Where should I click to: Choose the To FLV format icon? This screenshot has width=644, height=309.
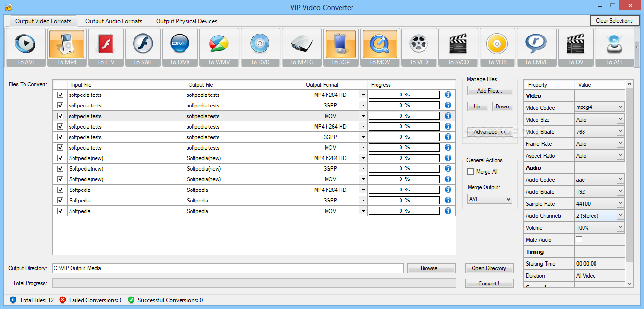click(106, 47)
